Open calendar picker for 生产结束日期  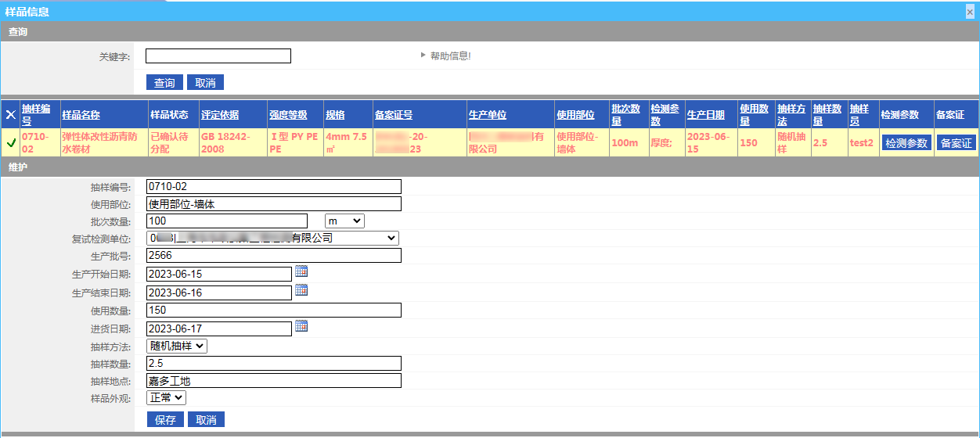click(x=301, y=290)
